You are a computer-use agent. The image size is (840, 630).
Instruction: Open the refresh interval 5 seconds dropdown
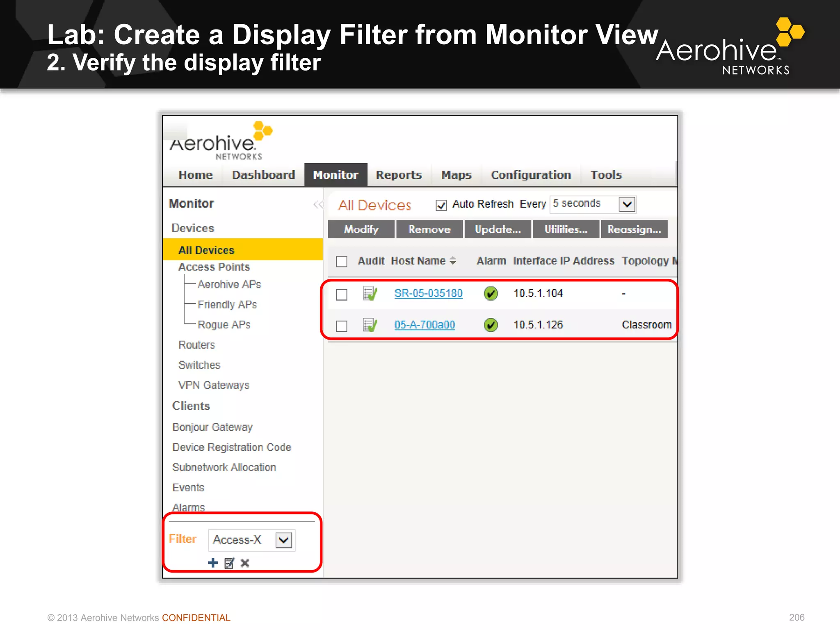593,204
